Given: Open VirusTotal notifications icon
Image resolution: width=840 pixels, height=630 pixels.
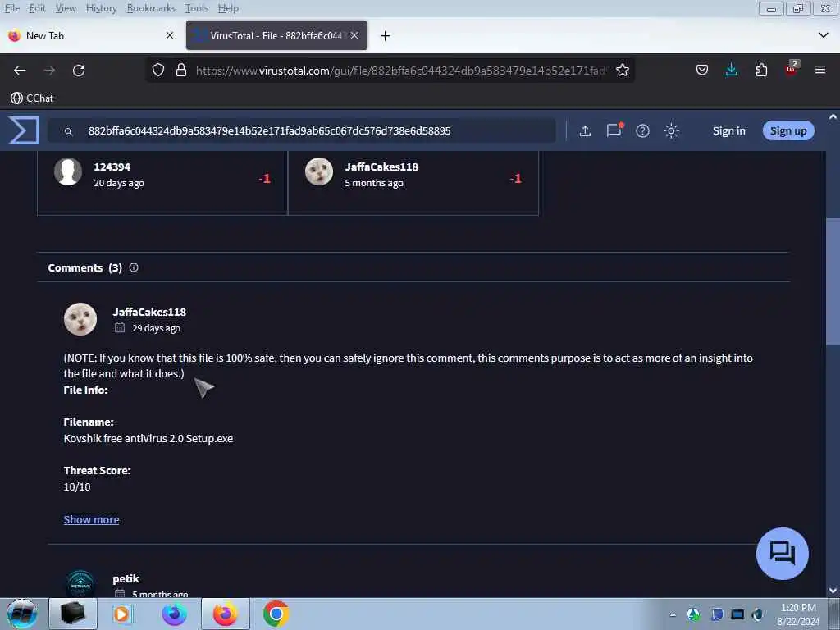Looking at the screenshot, I should 614,130.
